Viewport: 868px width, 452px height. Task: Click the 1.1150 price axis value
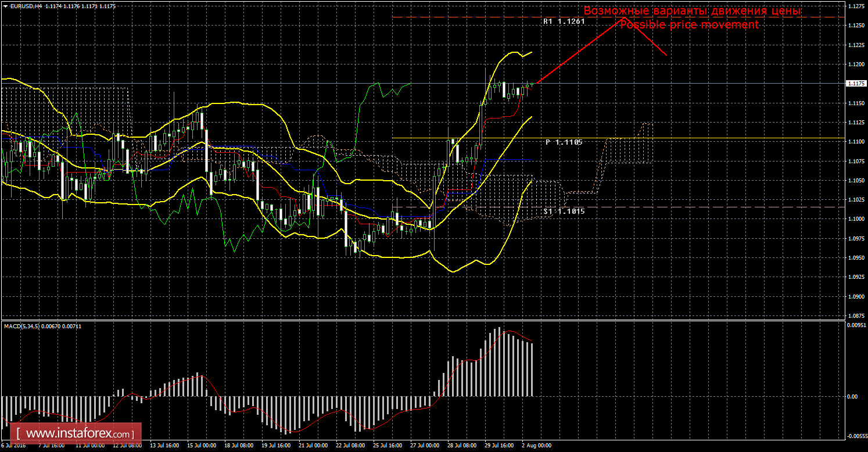(856, 103)
